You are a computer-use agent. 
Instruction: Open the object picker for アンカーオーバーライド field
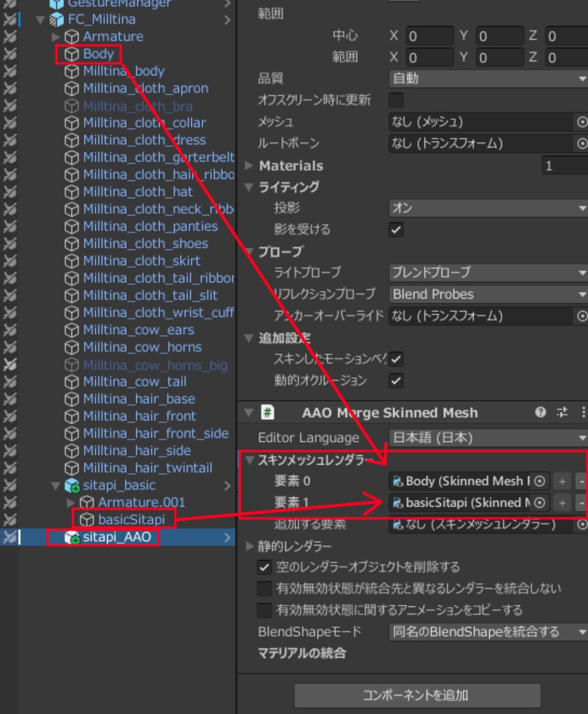click(582, 316)
